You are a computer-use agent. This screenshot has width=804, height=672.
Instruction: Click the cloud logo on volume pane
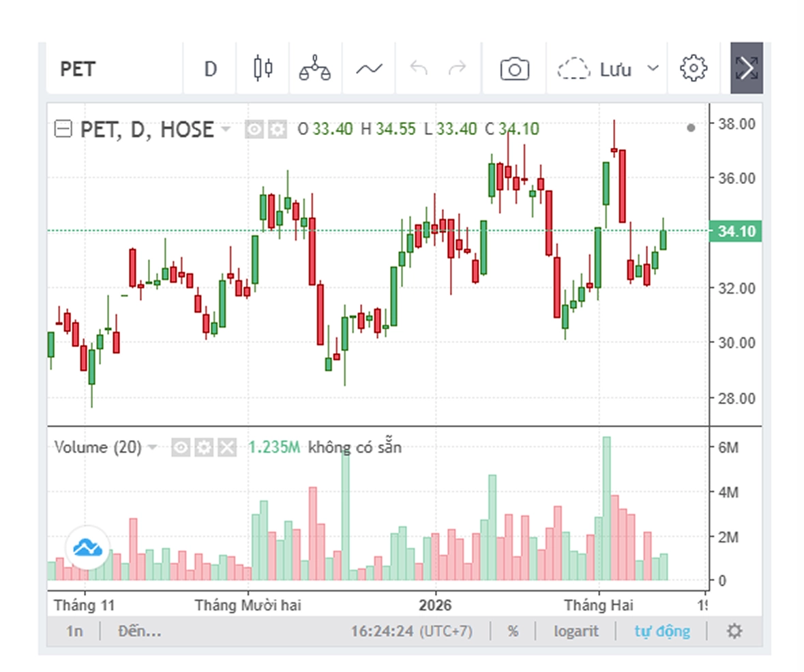pos(87,547)
